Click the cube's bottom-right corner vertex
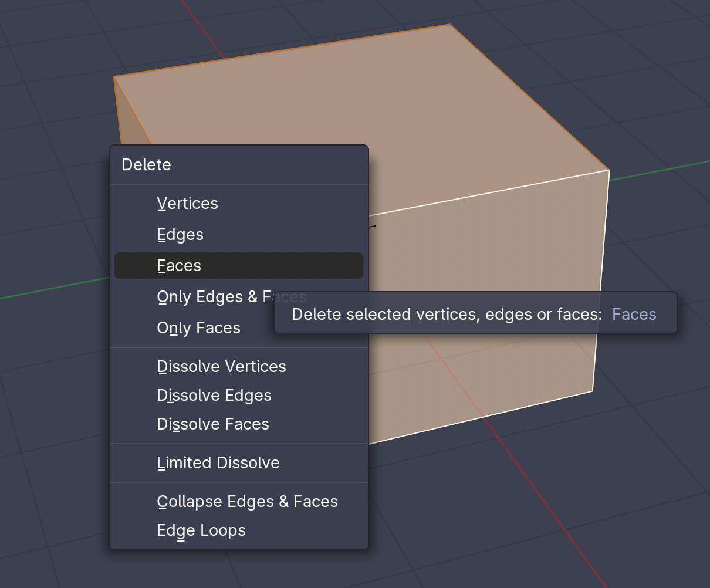This screenshot has width=710, height=588. tap(593, 391)
